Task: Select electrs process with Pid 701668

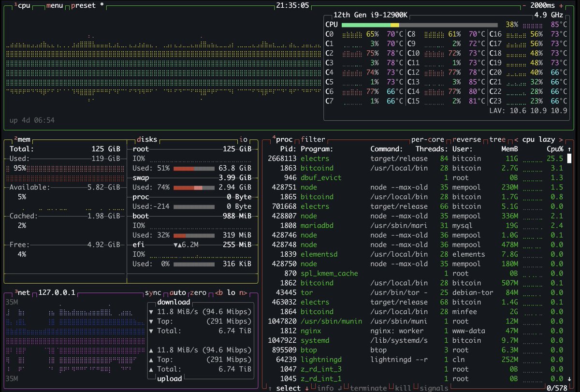Action: tap(414, 206)
